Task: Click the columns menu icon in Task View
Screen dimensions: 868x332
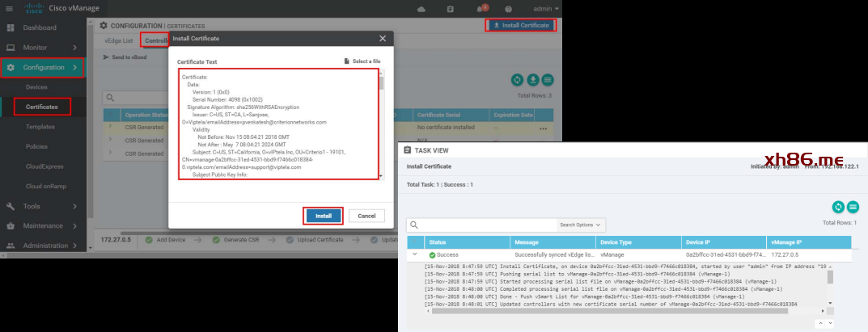Action: point(853,208)
